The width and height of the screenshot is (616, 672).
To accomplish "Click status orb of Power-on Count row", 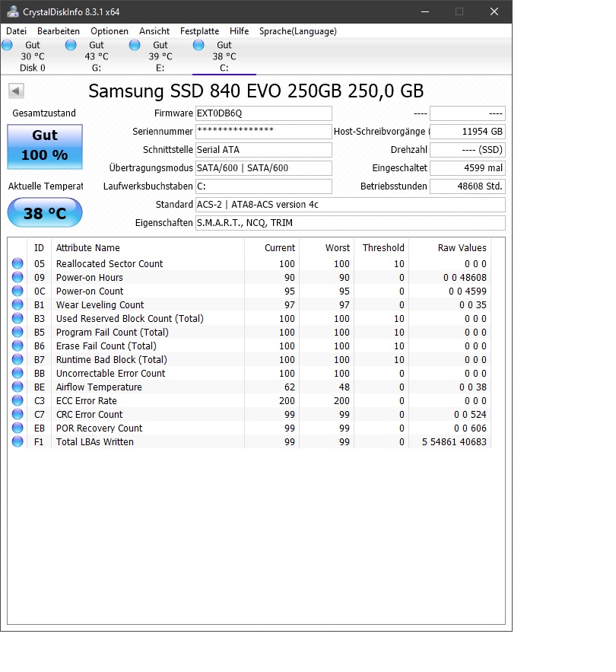I will [17, 291].
